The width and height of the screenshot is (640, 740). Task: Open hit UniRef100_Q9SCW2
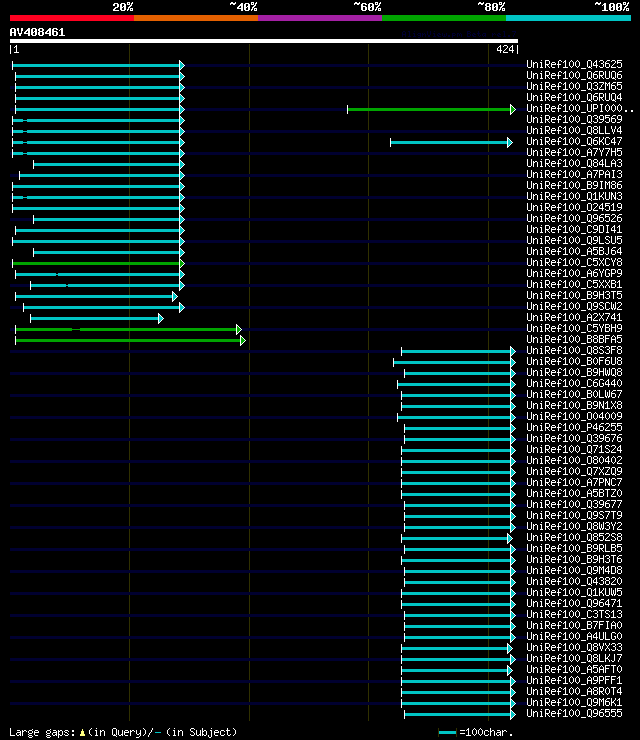[574, 306]
